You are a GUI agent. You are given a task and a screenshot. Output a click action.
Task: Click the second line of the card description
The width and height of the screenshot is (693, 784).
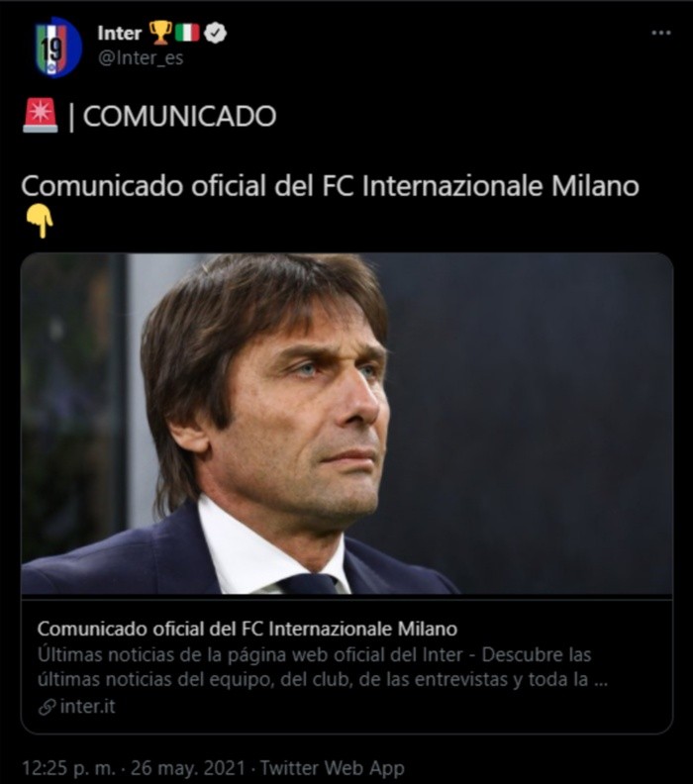(323, 679)
